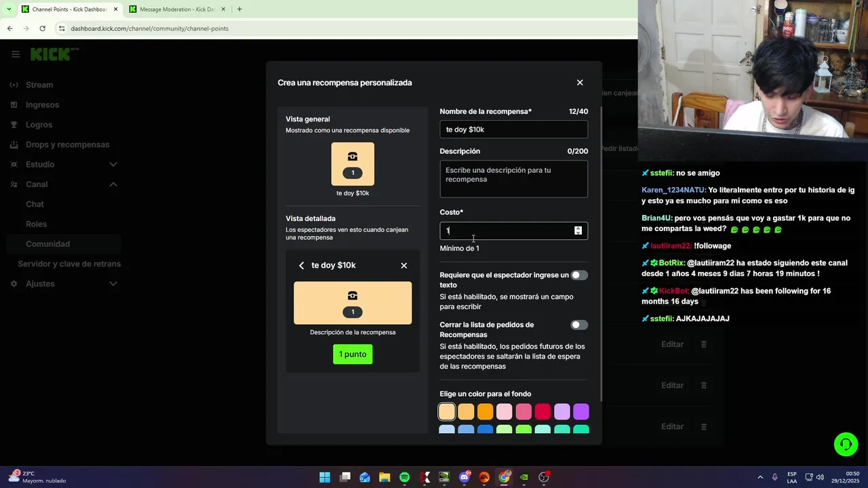Close the detailed view preview card

(404, 266)
